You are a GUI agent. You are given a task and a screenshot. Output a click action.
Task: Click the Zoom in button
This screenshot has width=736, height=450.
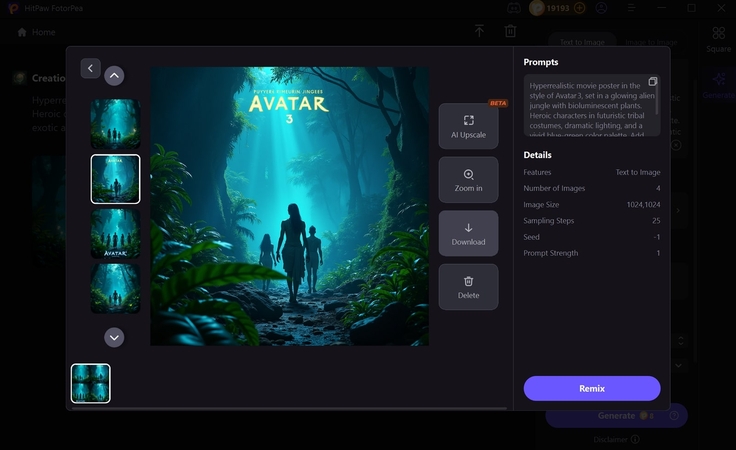(x=468, y=180)
